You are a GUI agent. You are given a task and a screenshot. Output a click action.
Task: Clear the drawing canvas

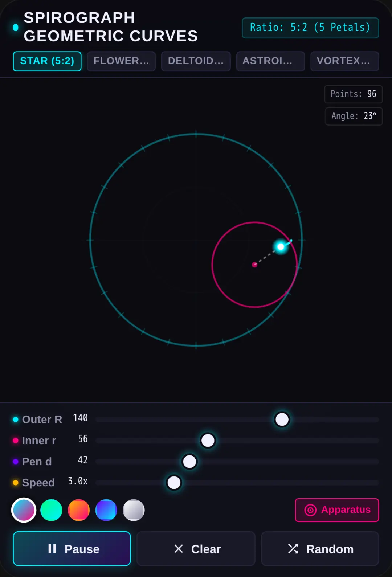point(196,548)
